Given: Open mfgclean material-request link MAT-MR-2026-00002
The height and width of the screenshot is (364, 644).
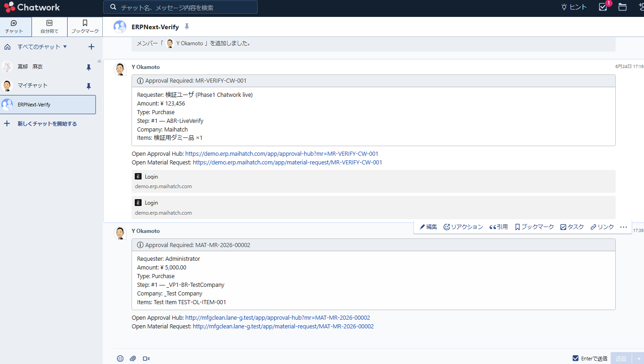Looking at the screenshot, I should click(283, 327).
